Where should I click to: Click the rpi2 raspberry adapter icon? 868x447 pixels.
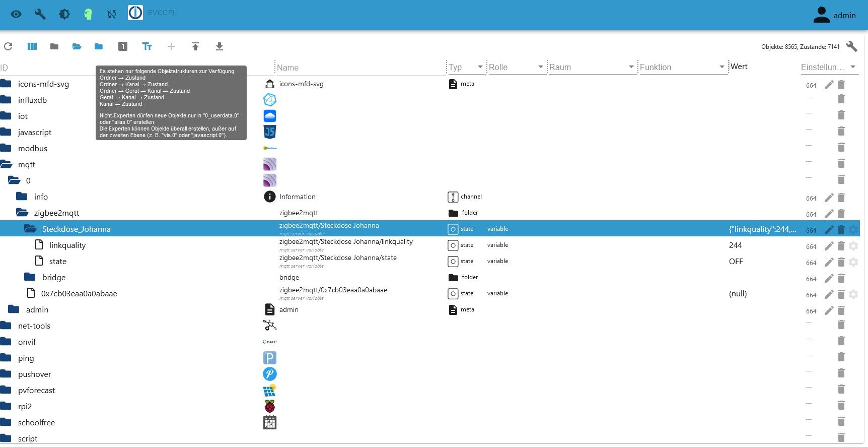pos(270,406)
